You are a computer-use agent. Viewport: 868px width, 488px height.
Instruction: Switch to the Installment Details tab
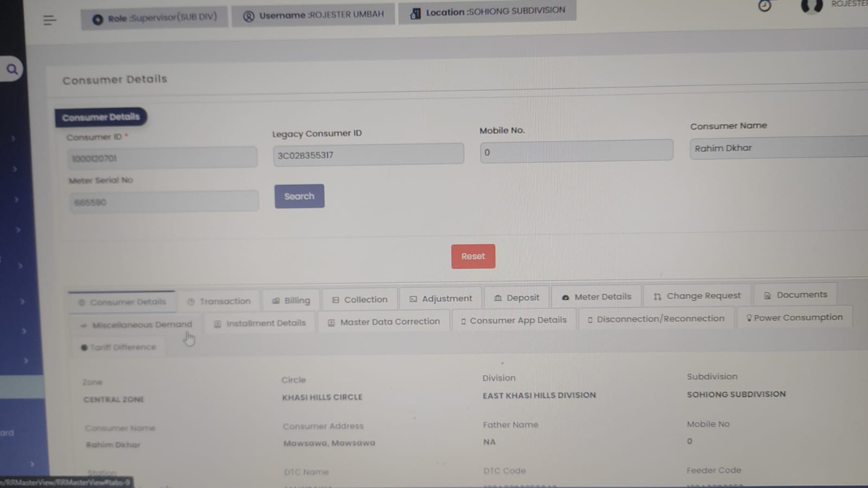pos(260,323)
